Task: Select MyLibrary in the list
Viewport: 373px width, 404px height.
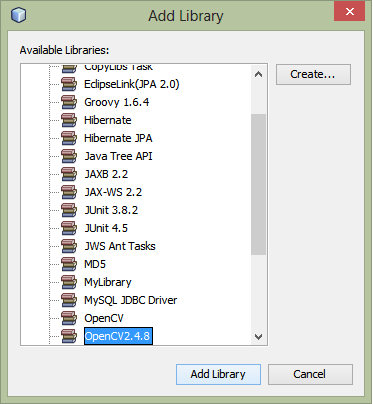Action: 108,282
